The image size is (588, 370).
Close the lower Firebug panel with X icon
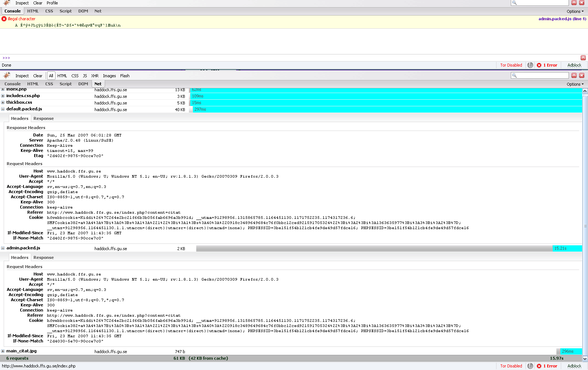click(x=582, y=75)
